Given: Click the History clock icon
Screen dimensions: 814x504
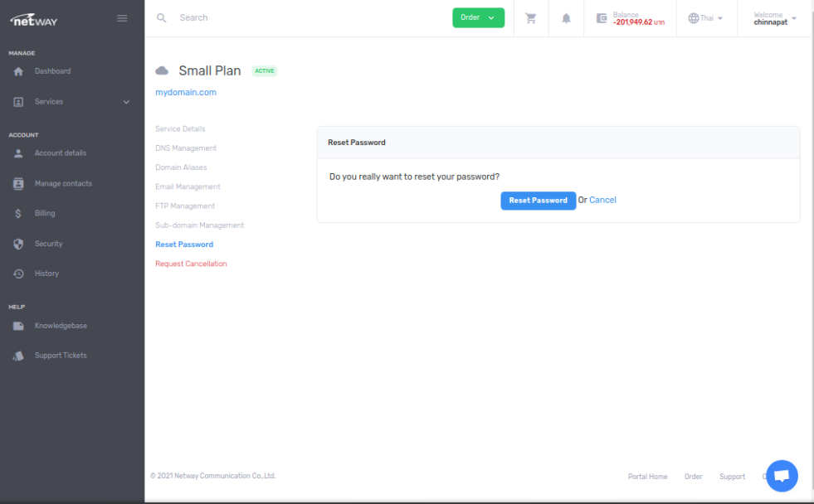Looking at the screenshot, I should tap(18, 274).
